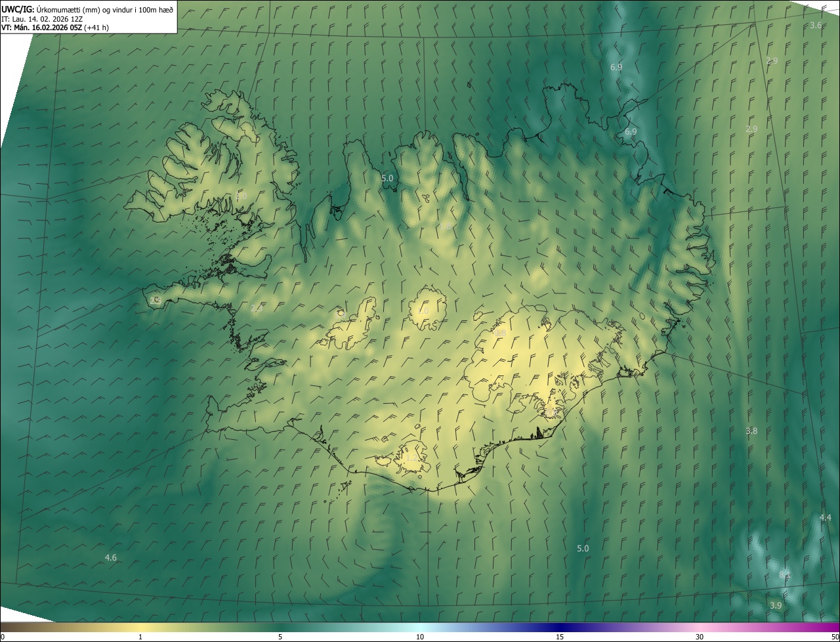Screen dimensions: 840x642
Task: Click the '30' tick on the color scale
Action: [x=700, y=637]
